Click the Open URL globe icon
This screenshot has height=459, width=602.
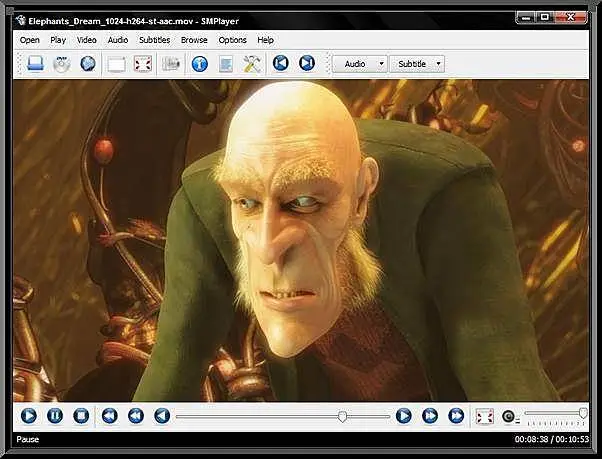click(88, 64)
